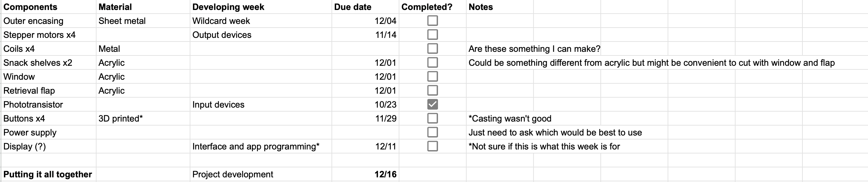Click the Completed? column header
868x182 pixels.
coord(433,7)
